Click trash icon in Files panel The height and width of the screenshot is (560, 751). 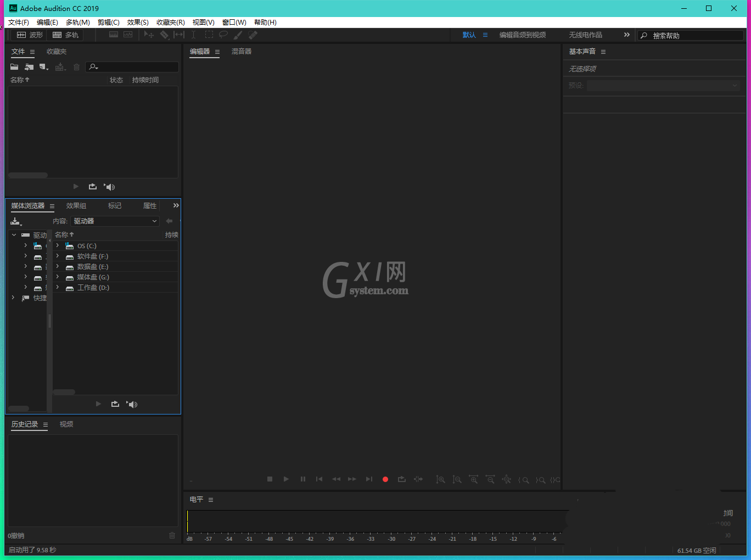tap(76, 67)
